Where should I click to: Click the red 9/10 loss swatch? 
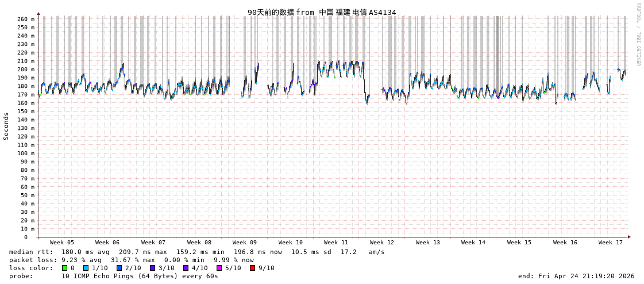pos(253,268)
